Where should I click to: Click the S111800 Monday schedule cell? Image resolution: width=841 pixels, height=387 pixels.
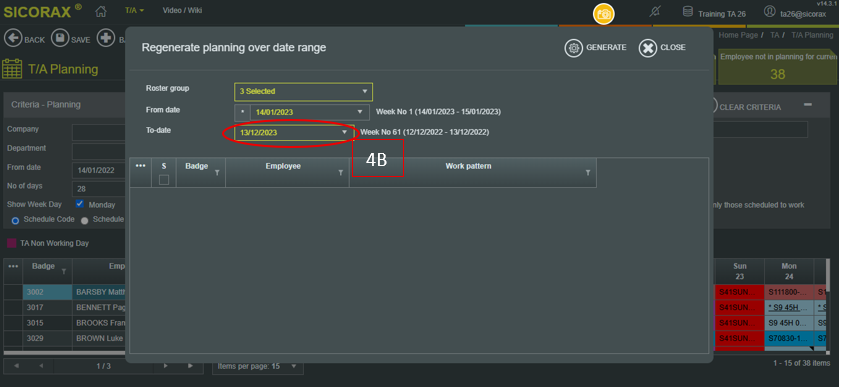point(789,293)
